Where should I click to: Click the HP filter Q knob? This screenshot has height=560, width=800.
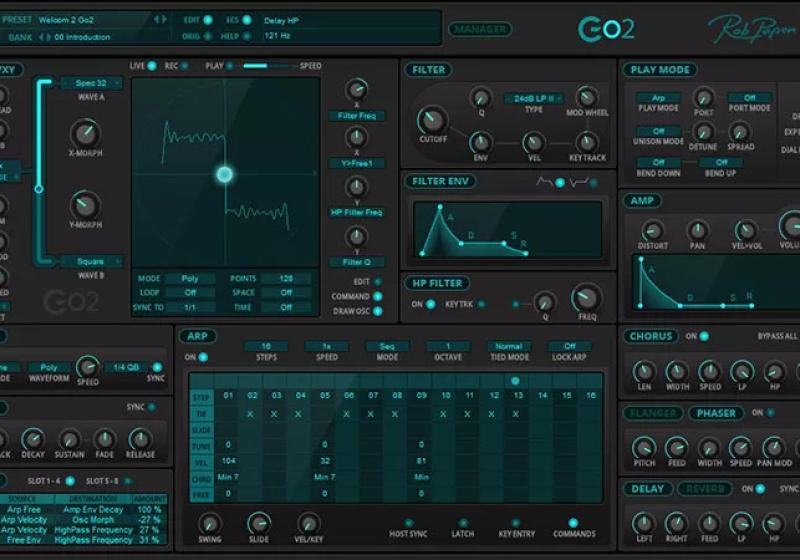544,302
